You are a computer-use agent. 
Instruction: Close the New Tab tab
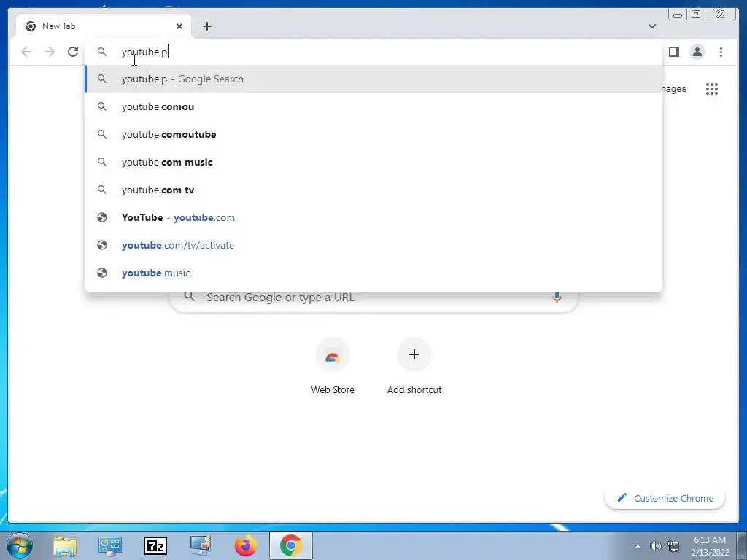pos(179,26)
